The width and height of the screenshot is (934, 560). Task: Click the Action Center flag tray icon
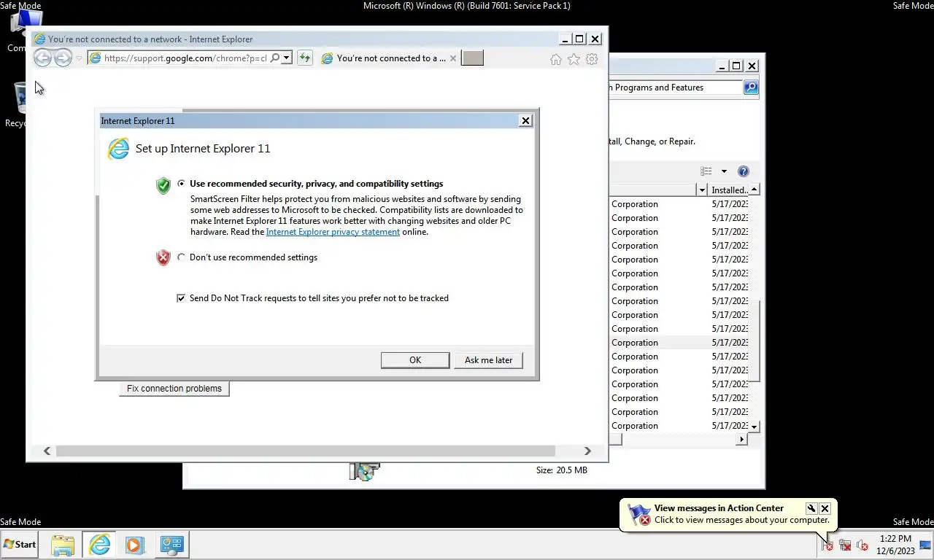(827, 545)
